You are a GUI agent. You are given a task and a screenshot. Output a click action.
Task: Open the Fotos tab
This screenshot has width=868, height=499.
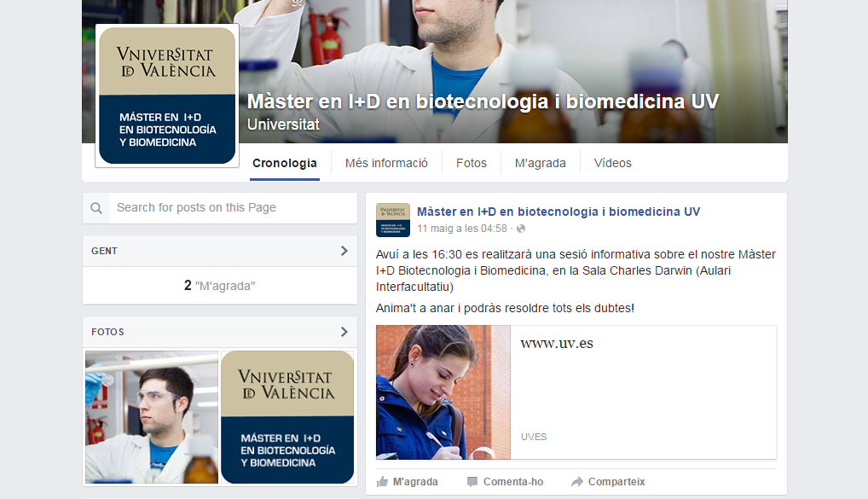[471, 164]
